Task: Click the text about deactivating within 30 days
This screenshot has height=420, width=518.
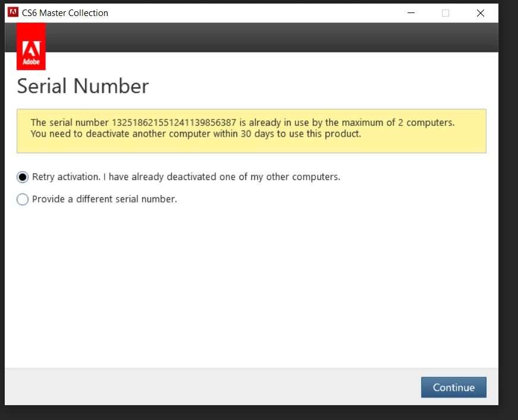Action: (196, 134)
